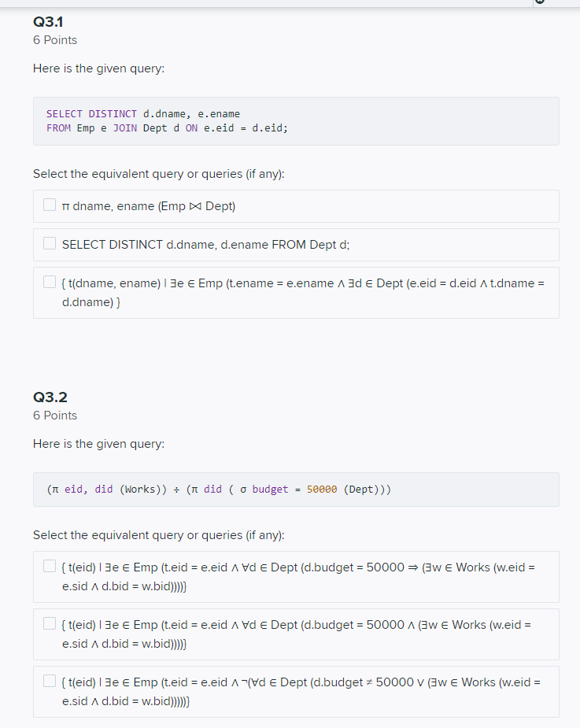Check the tuple relational calculus option in Q3.1
Screen dimensions: 580x728
(x=49, y=281)
